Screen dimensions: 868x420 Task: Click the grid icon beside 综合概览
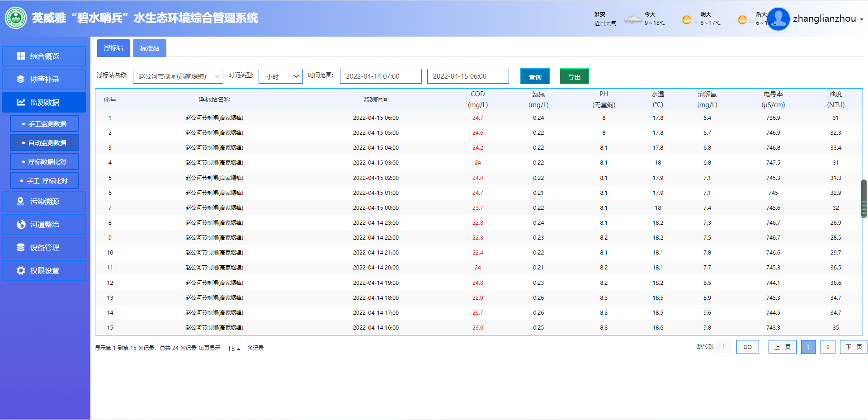21,56
